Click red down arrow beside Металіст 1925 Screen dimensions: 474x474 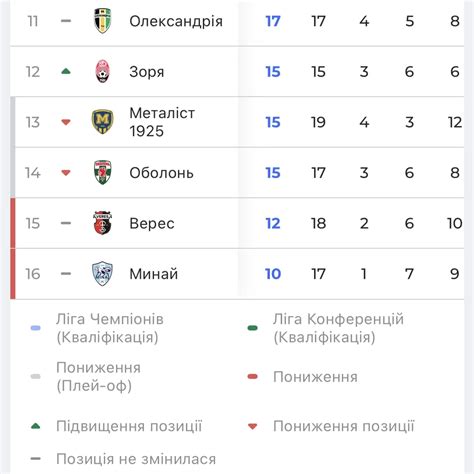tap(66, 122)
